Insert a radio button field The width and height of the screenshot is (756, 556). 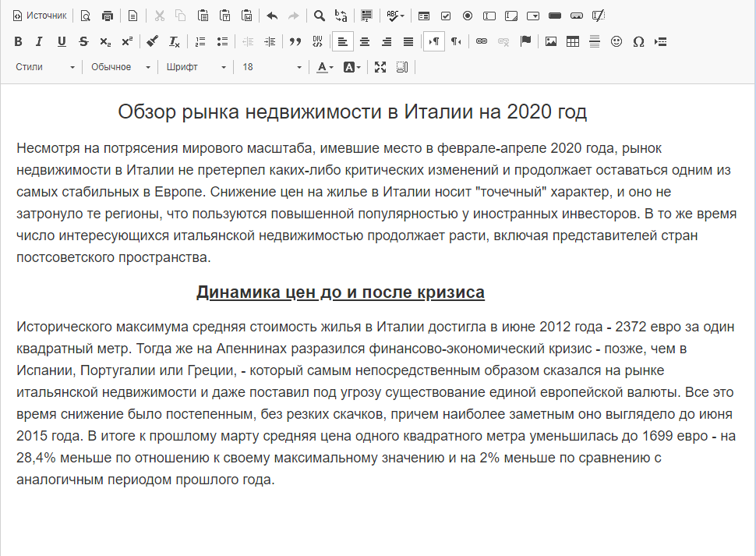[468, 16]
